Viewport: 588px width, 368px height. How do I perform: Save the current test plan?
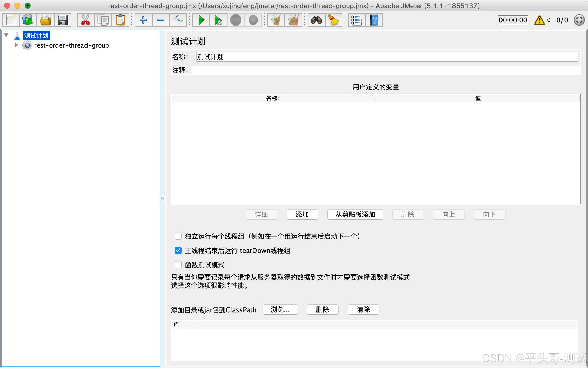(63, 20)
